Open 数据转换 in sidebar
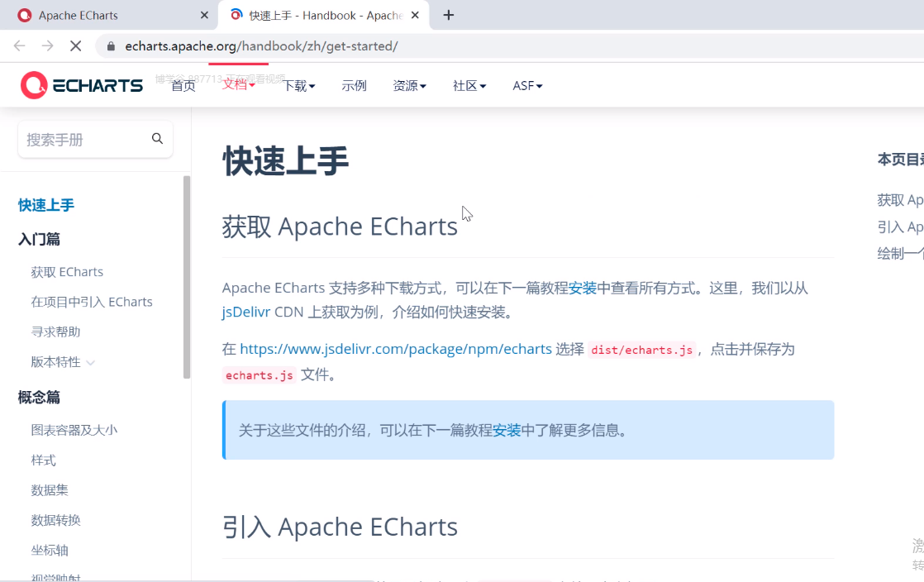 pos(55,520)
